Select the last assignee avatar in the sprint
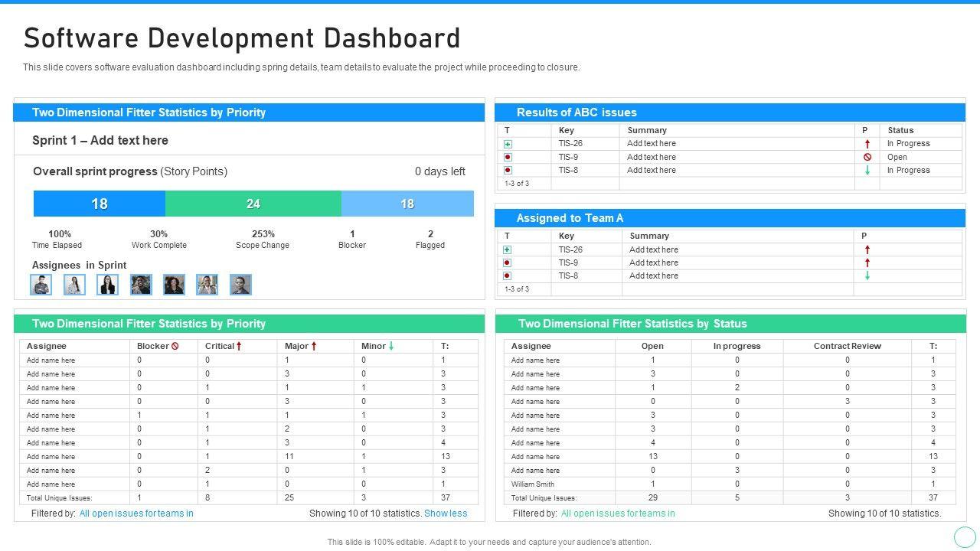 coord(240,285)
